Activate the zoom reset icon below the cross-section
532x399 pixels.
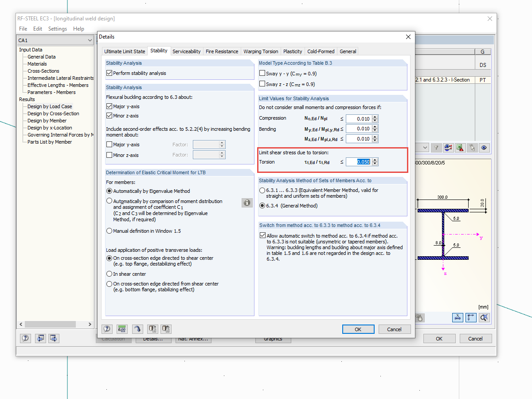(x=484, y=317)
